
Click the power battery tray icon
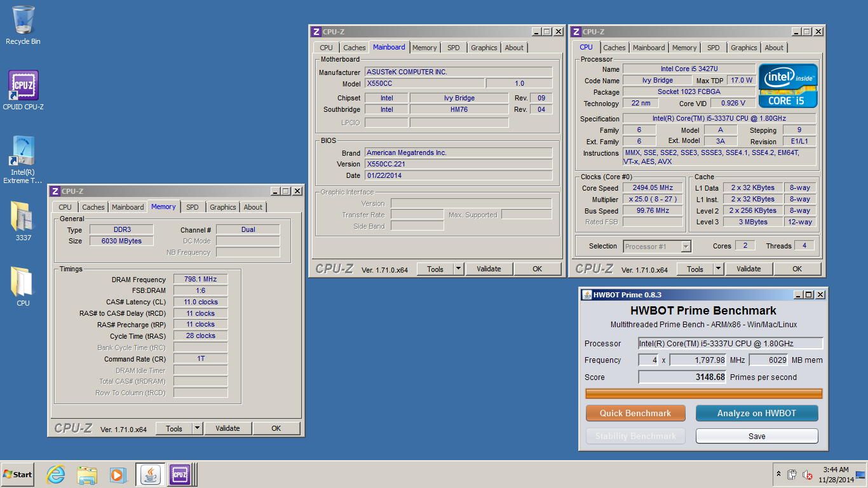[x=792, y=474]
